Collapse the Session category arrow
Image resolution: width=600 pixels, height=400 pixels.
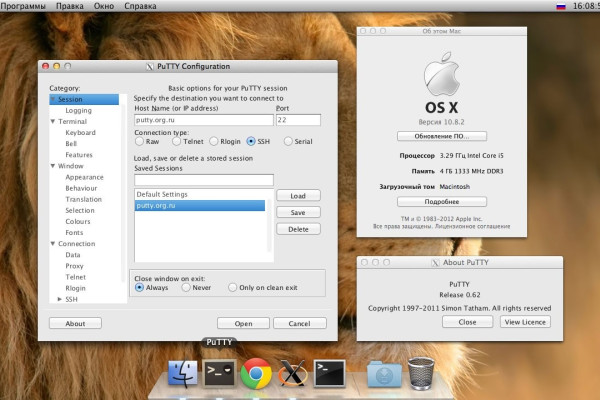point(53,99)
